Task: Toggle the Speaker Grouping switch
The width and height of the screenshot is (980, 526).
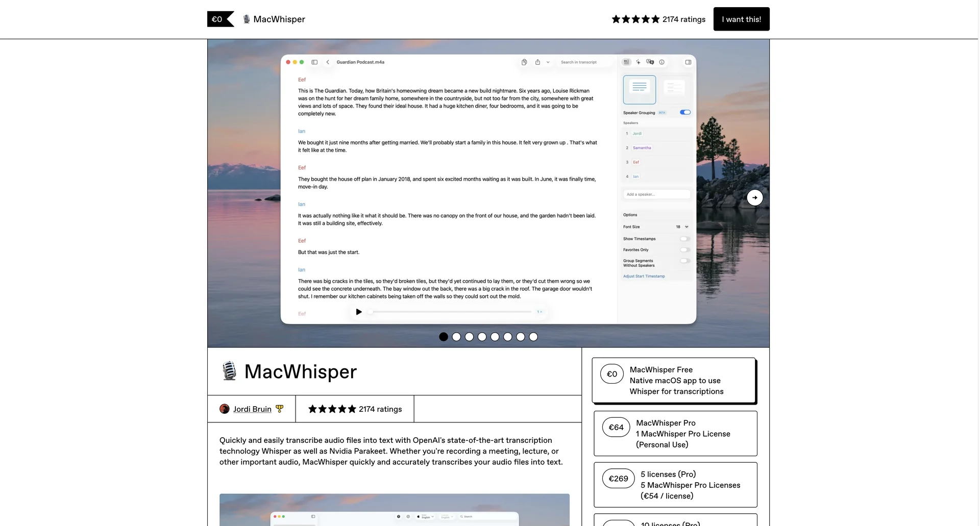Action: (685, 112)
